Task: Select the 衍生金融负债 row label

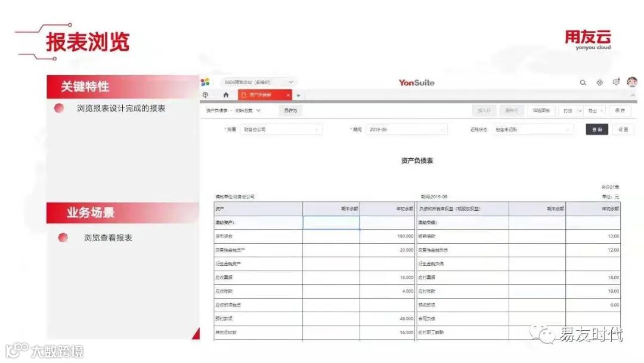Action: pos(431,263)
